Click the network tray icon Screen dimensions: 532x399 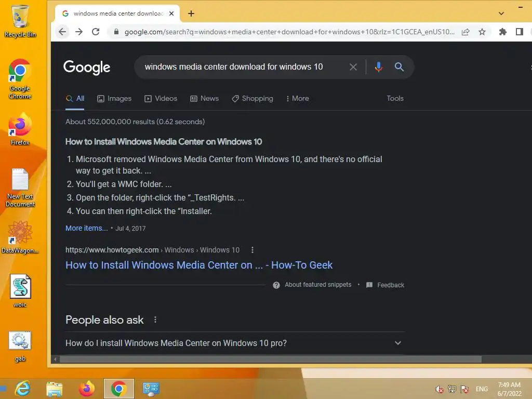(x=451, y=389)
